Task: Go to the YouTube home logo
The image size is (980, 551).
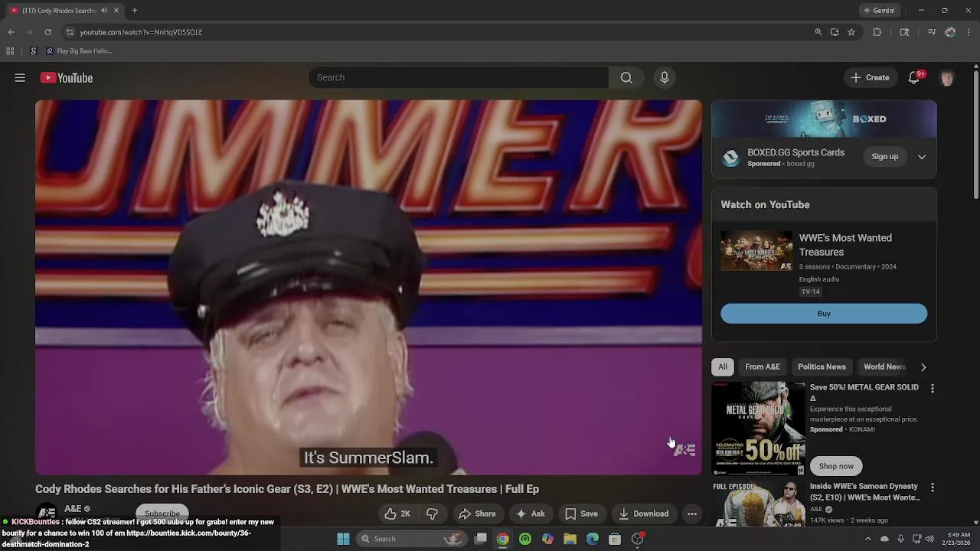Action: [67, 77]
